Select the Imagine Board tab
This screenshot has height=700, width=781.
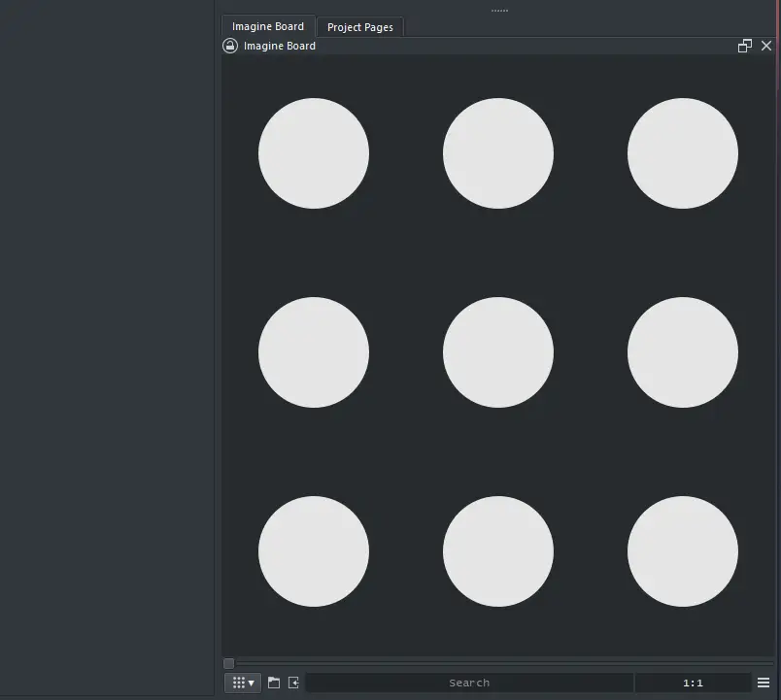pos(267,26)
